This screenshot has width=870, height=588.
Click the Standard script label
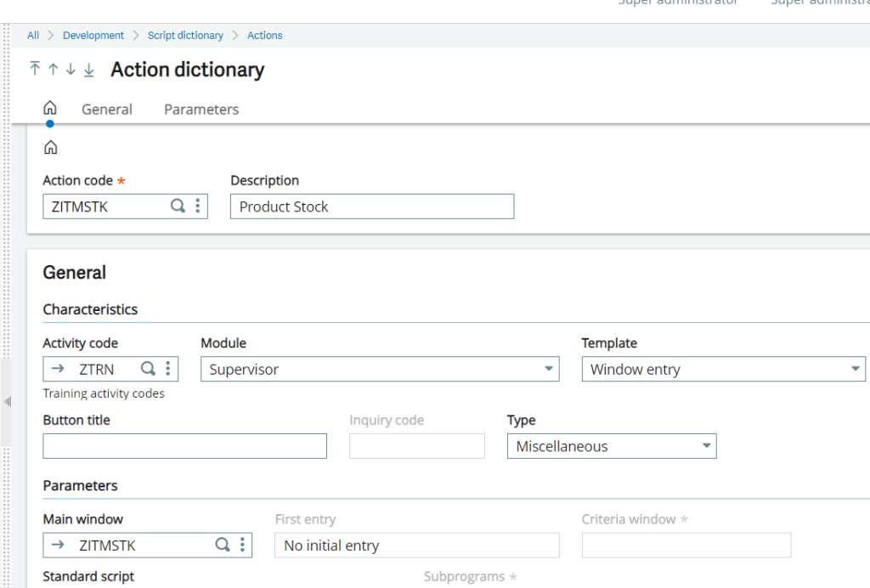point(88,576)
